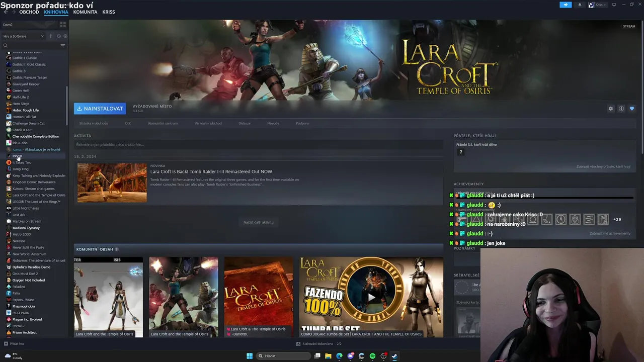The height and width of the screenshot is (362, 644).
Task: Open the KRISS profile tab
Action: 109,12
